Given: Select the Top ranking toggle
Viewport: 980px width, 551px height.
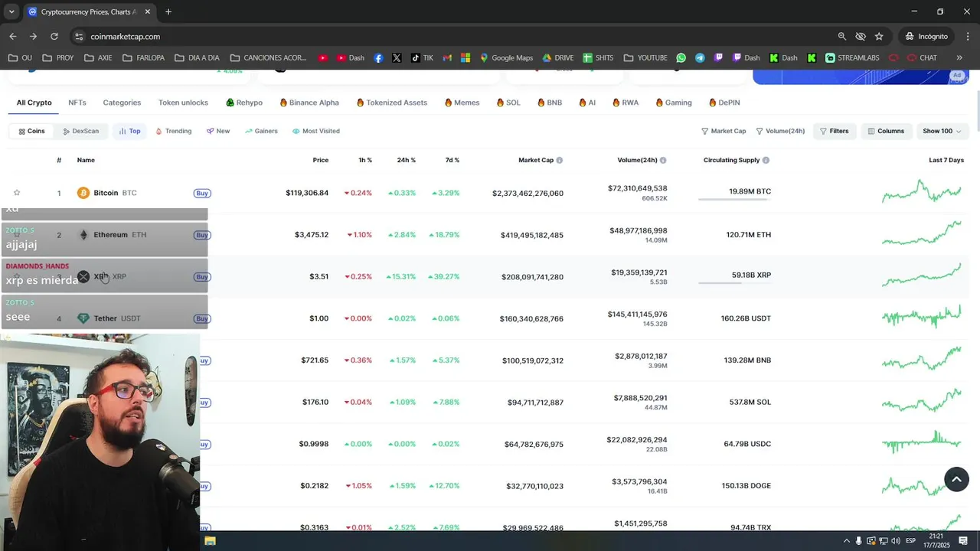Looking at the screenshot, I should tap(129, 131).
